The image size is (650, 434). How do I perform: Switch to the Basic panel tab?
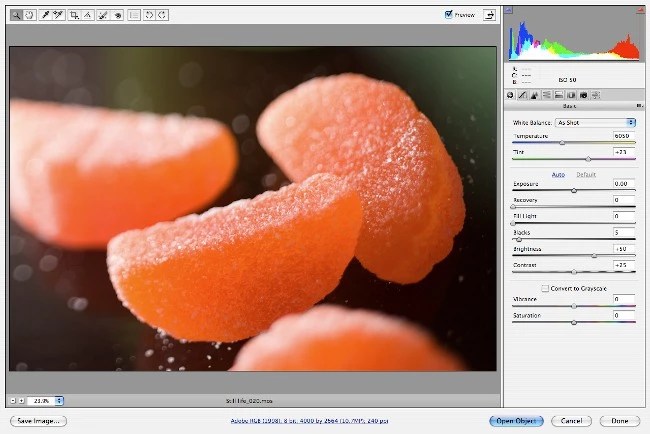pos(510,94)
